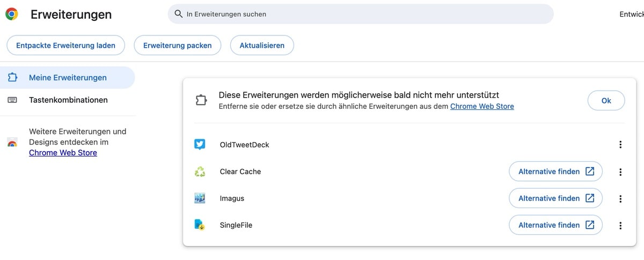644x260 pixels.
Task: Open the three-dot menu for Clear Cache
Action: (620, 172)
